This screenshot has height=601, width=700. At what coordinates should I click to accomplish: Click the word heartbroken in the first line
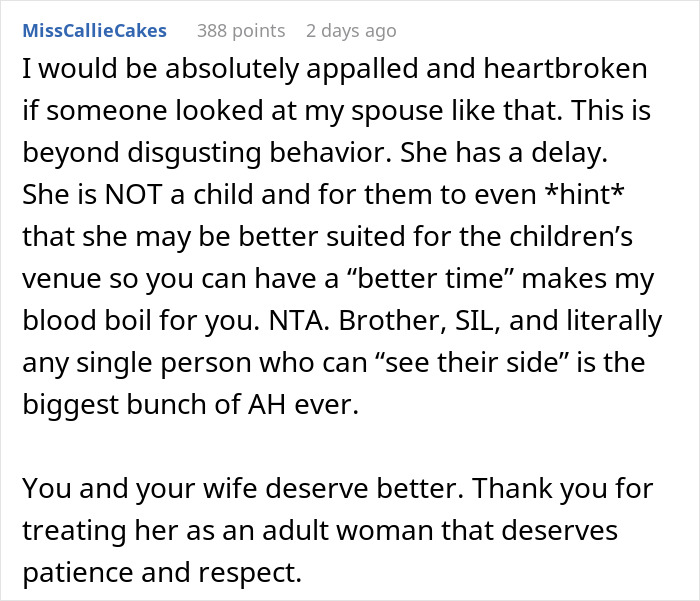[x=565, y=68]
